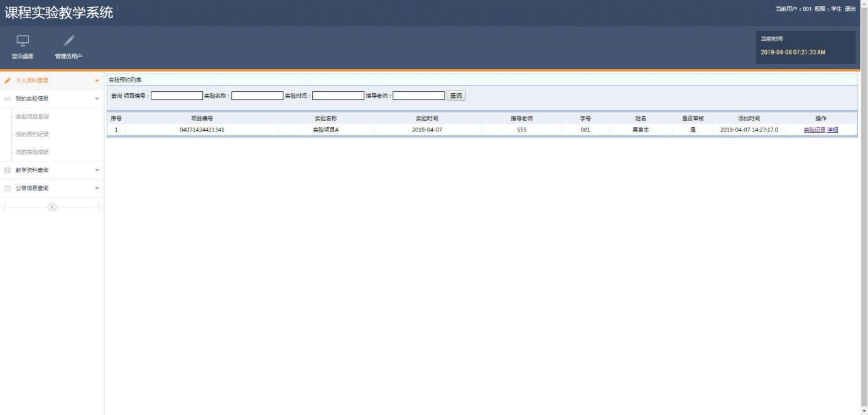This screenshot has height=415, width=868.
Task: Click the current time 2019-04-08 07:21:33 AM
Action: (793, 52)
